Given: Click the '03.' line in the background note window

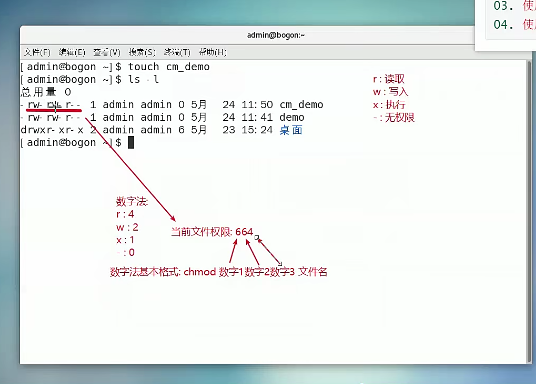Looking at the screenshot, I should (514, 6).
